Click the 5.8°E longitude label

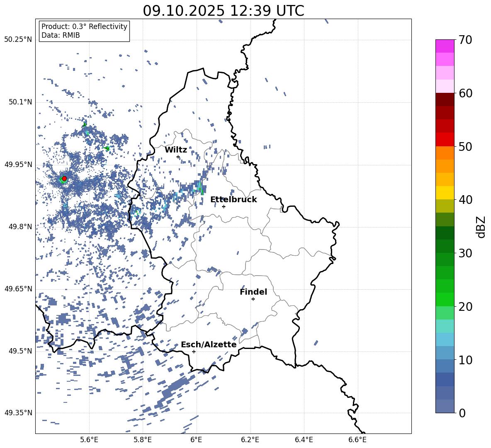click(x=143, y=440)
